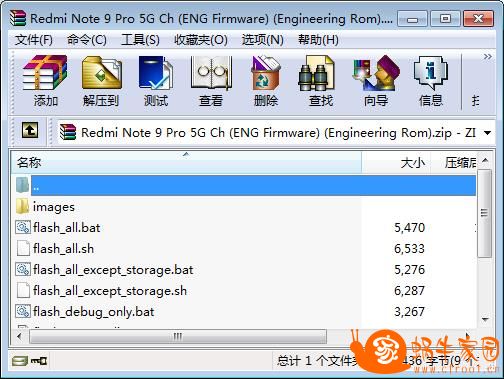Show archive 信息 (Info) icon
Viewport: 504px width, 379px height.
tap(431, 81)
